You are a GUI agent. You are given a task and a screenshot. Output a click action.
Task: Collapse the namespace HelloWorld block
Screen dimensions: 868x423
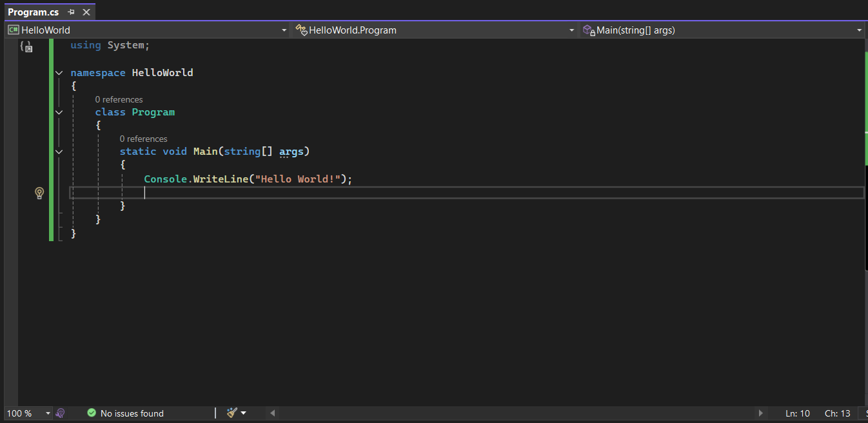point(59,73)
